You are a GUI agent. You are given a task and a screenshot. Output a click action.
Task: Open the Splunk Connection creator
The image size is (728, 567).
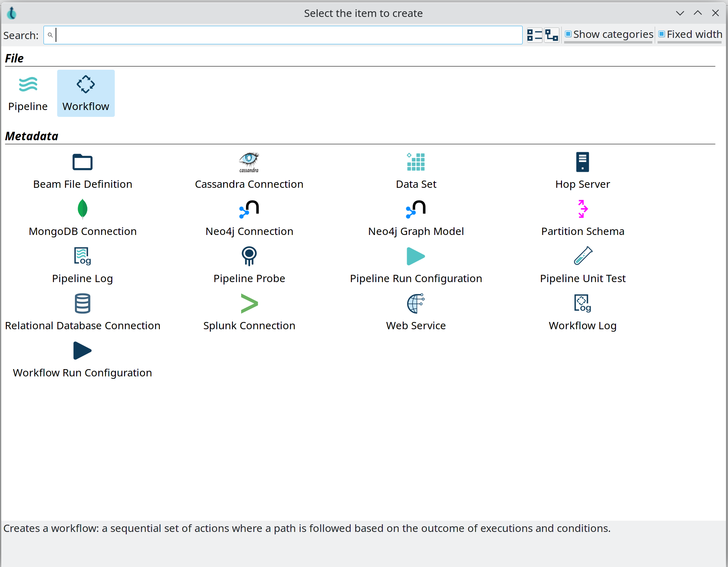(249, 312)
